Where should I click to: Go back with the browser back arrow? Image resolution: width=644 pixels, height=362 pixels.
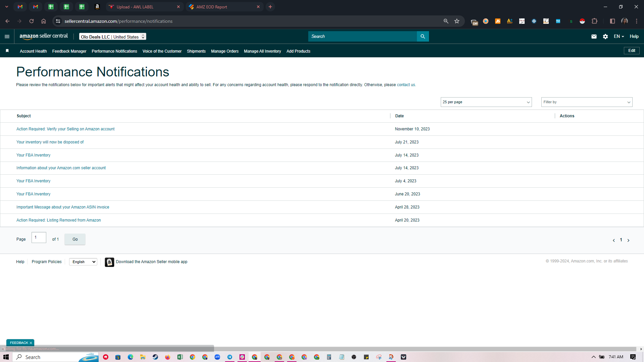(x=7, y=21)
